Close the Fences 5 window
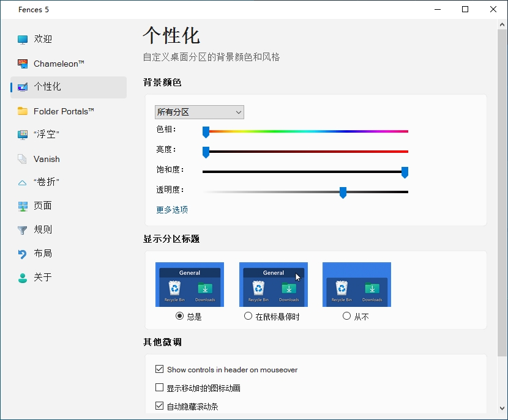 click(x=493, y=9)
